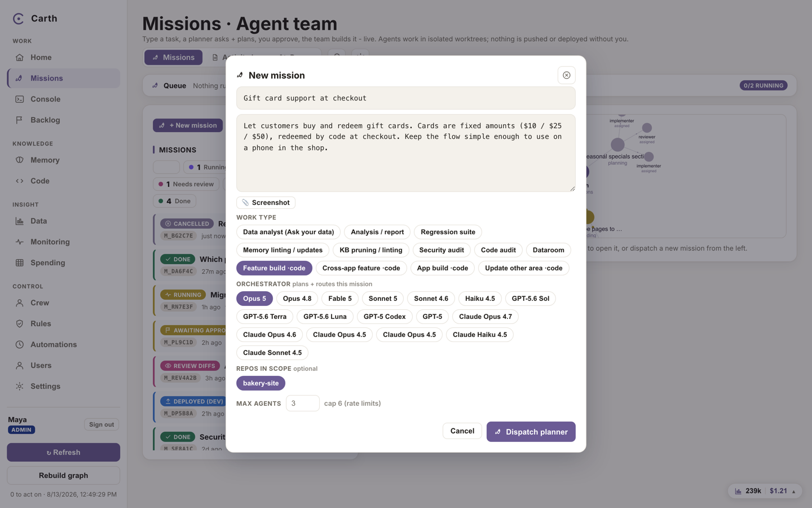Click the + New mission button behind dialog
Image resolution: width=812 pixels, height=508 pixels.
[188, 125]
